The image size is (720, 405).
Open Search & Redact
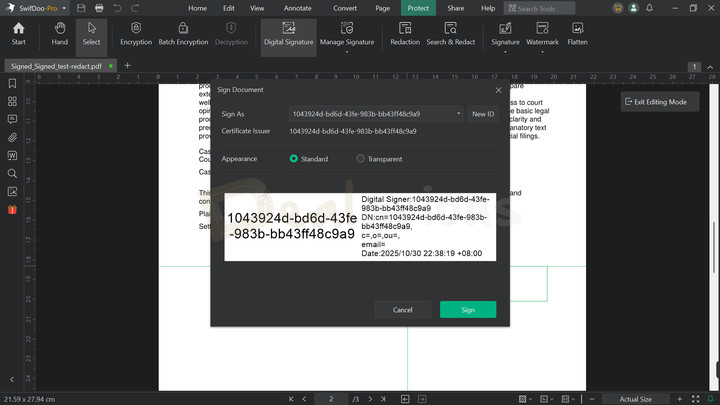click(450, 34)
